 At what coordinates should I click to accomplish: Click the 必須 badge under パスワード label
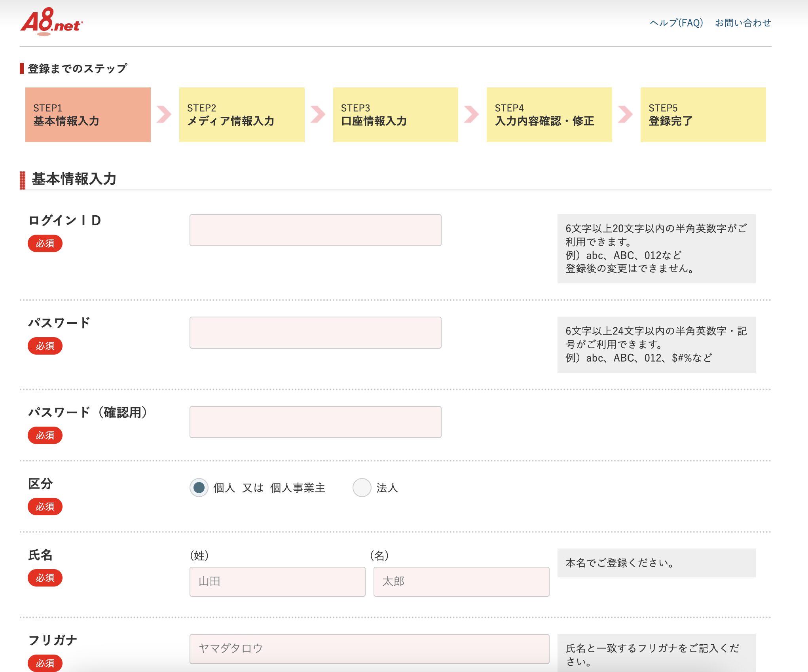pyautogui.click(x=45, y=346)
